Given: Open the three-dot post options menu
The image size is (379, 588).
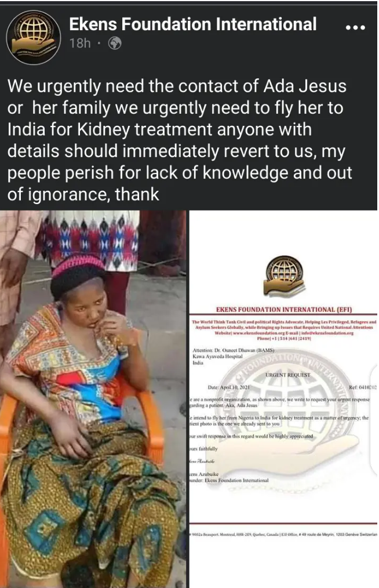Looking at the screenshot, I should click(x=355, y=27).
